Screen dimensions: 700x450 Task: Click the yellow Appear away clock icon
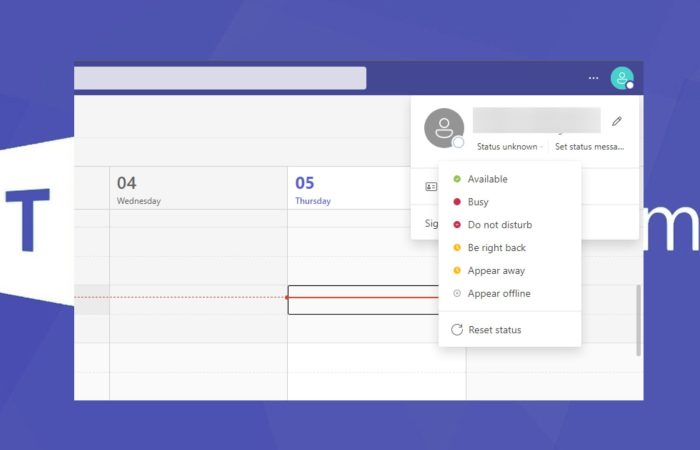[x=457, y=271]
